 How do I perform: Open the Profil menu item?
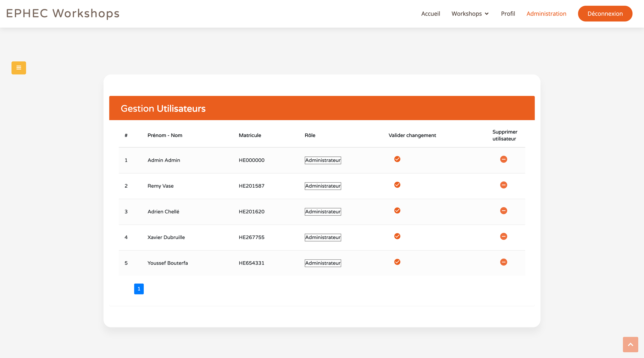(x=508, y=14)
